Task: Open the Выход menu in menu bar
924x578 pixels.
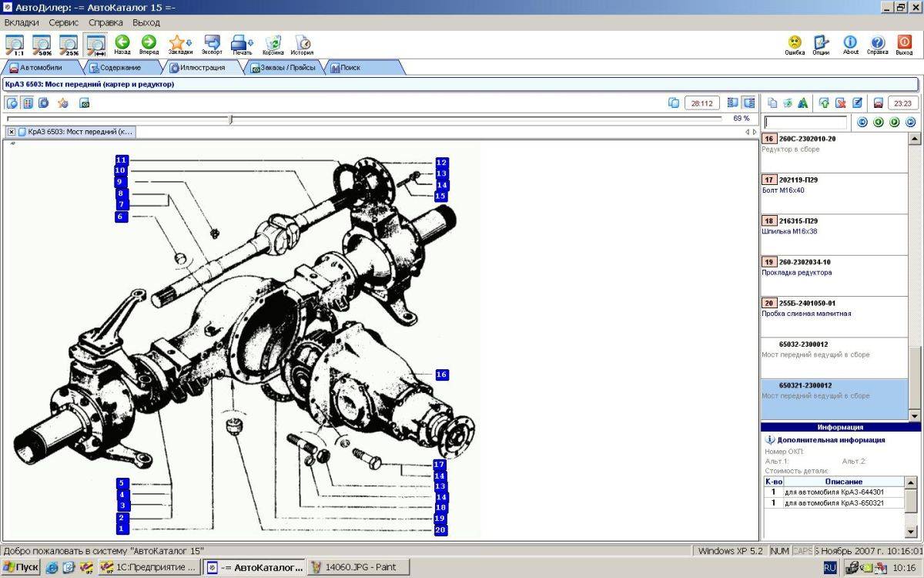Action: 146,23
